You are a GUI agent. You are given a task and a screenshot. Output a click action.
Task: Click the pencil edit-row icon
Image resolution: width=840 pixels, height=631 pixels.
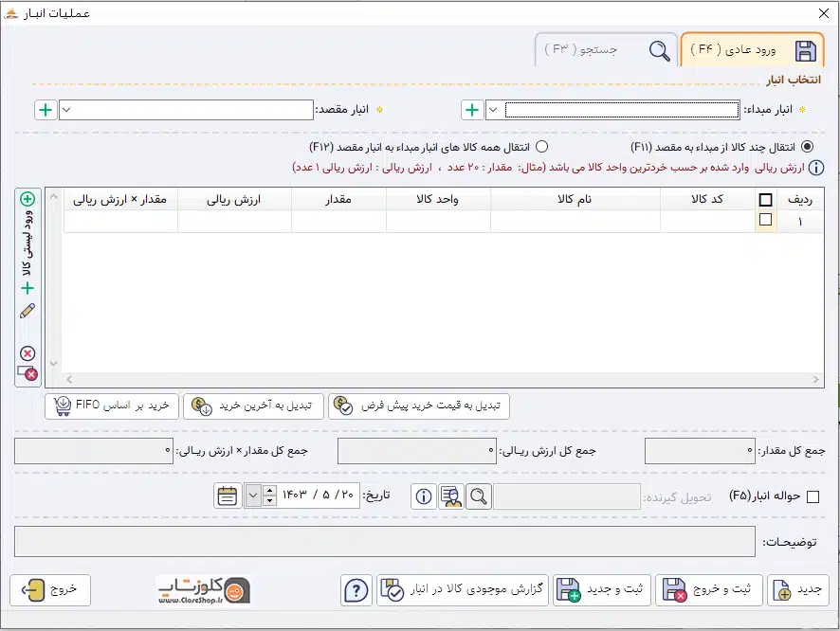(27, 311)
